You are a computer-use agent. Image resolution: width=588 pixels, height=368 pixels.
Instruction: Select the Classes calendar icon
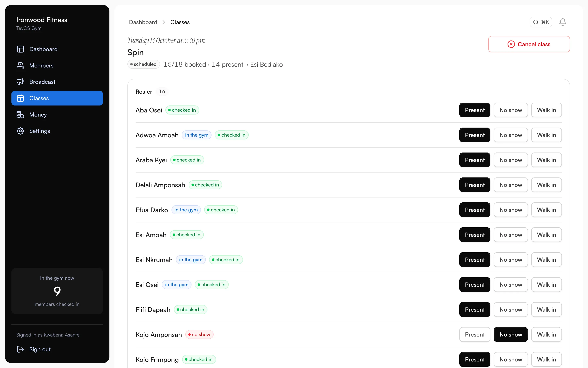pos(20,98)
